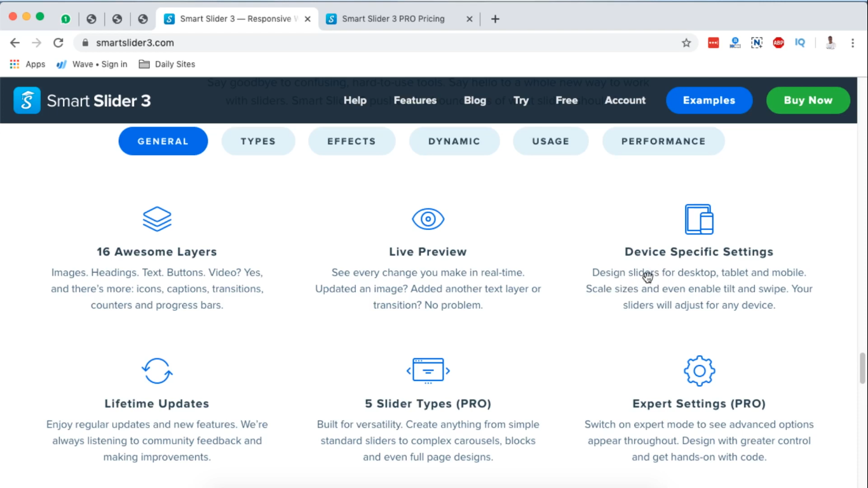Image resolution: width=868 pixels, height=488 pixels.
Task: Go back with the browser back arrow
Action: click(x=15, y=43)
